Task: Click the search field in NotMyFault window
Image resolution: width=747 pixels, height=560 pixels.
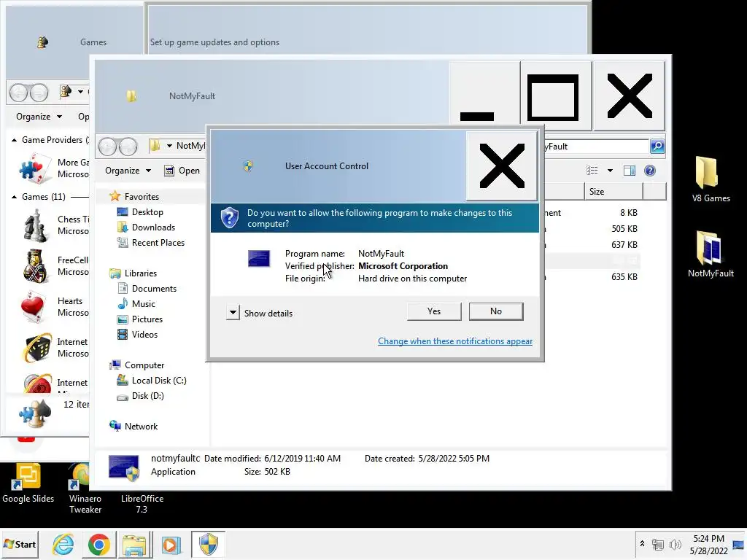Action: 595,146
